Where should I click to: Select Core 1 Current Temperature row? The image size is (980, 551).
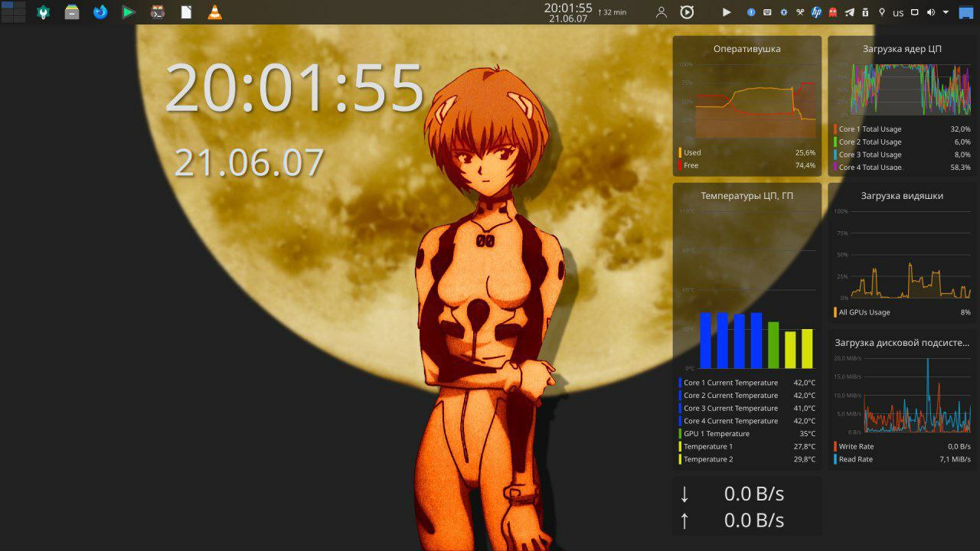coord(747,383)
